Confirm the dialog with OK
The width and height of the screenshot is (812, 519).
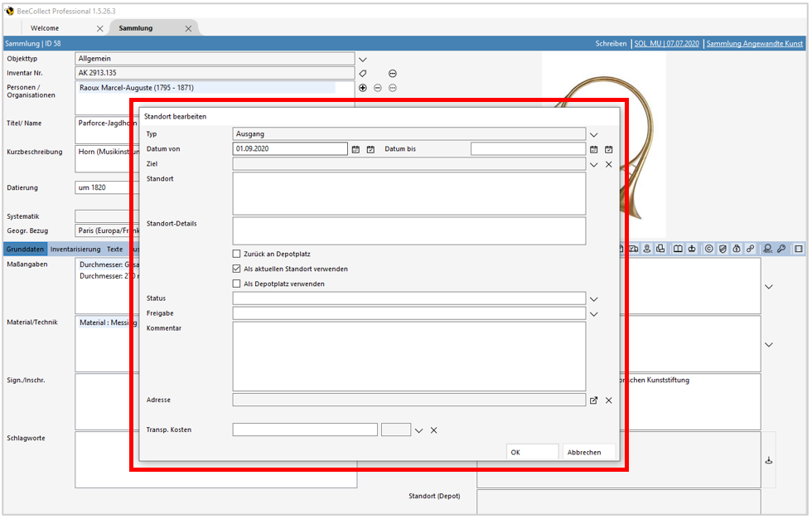click(x=515, y=453)
